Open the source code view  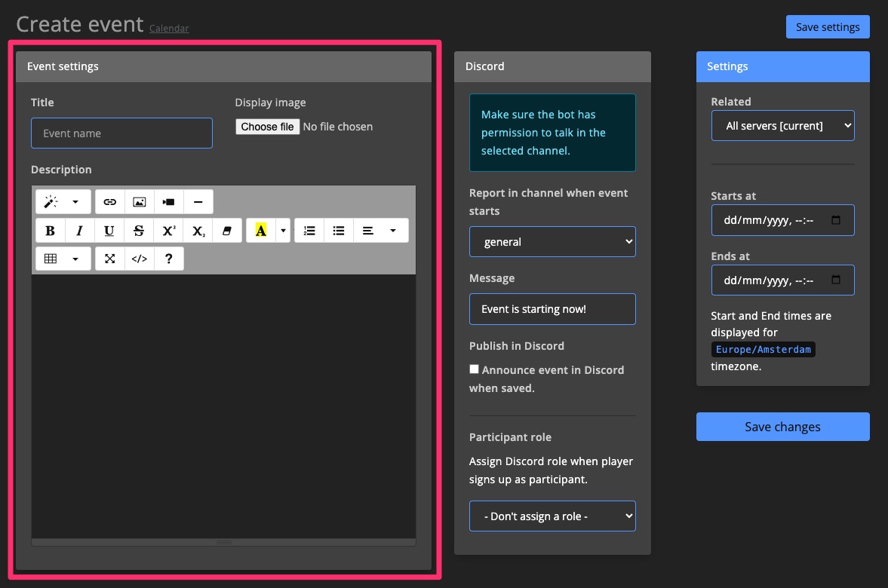pos(139,259)
